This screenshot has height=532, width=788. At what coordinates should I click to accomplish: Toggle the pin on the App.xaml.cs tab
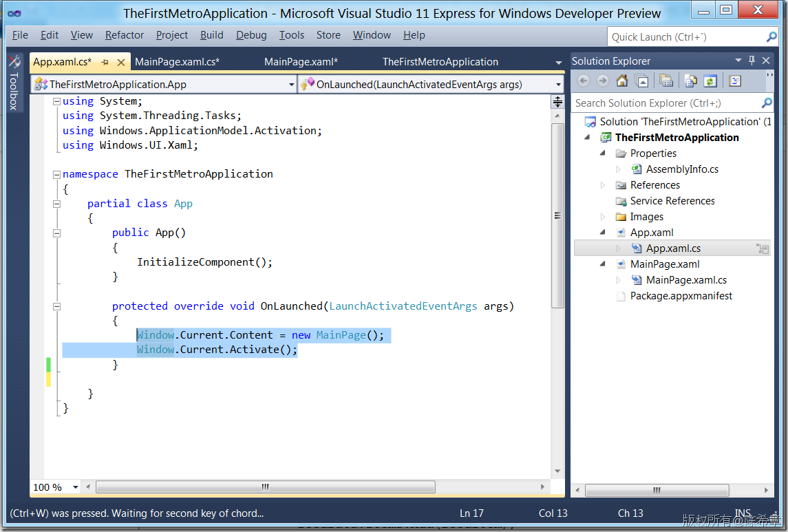coord(105,63)
